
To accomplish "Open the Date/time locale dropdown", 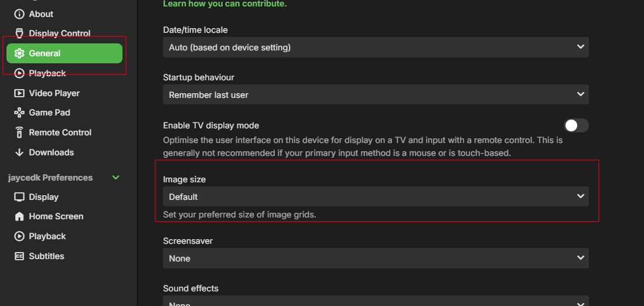I will (375, 47).
